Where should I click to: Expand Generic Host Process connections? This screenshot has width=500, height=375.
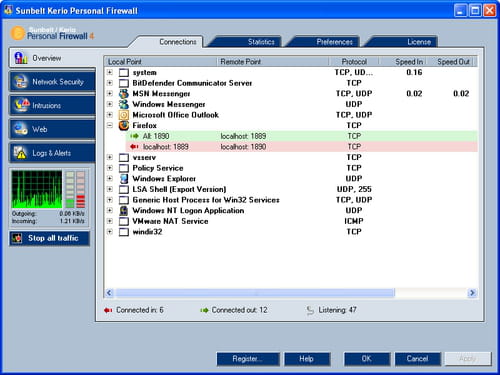click(110, 200)
